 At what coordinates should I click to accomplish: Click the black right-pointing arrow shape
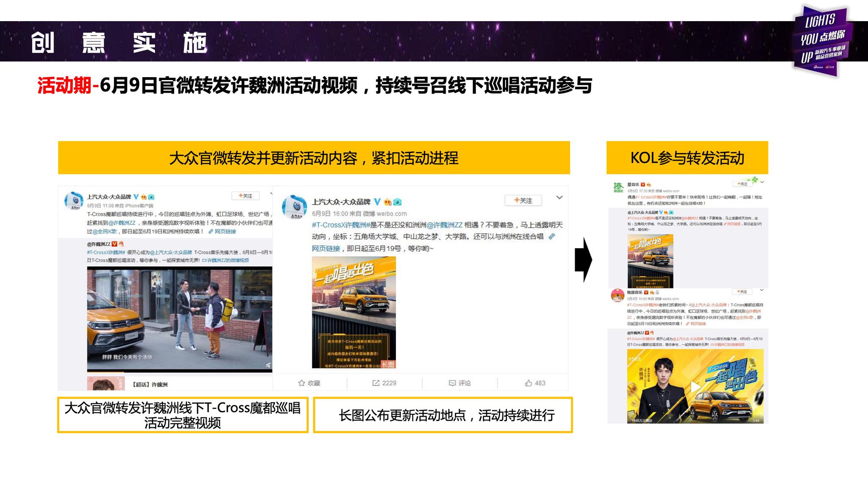tap(583, 260)
